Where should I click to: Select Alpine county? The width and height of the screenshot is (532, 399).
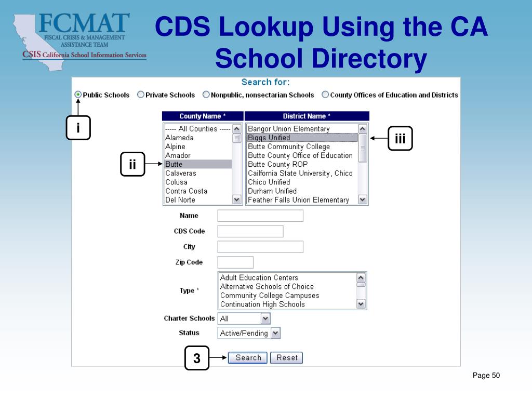[x=198, y=147]
